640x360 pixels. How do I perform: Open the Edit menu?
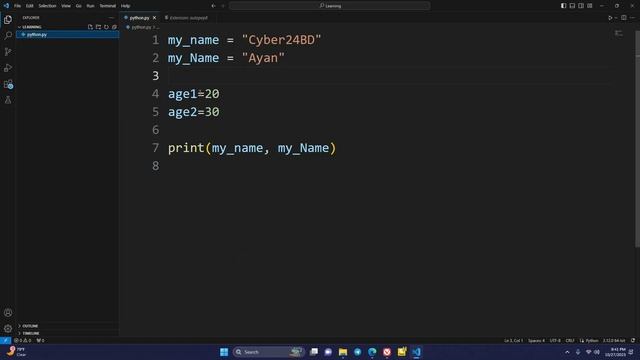30,6
